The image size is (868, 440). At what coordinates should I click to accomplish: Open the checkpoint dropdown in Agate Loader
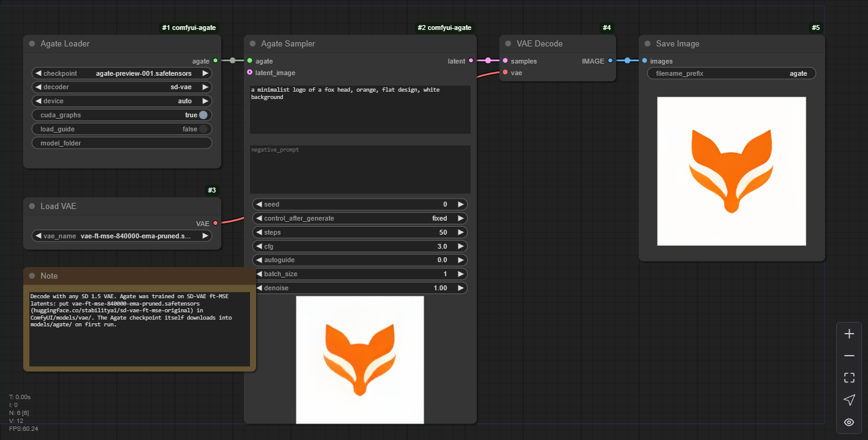(122, 73)
